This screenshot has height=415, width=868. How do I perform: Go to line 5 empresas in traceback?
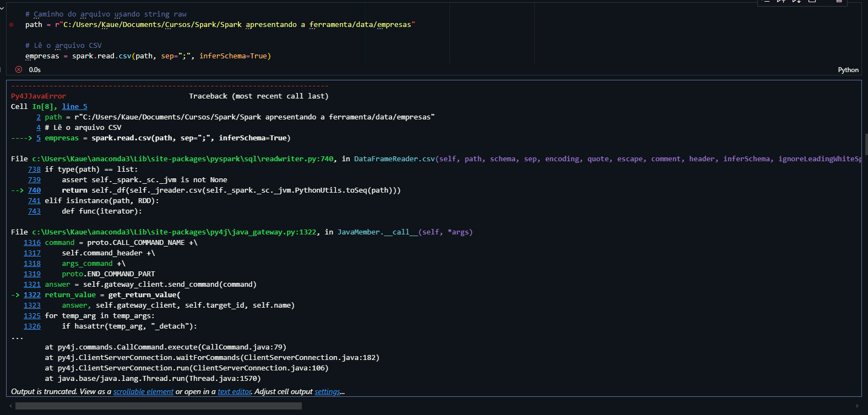39,138
